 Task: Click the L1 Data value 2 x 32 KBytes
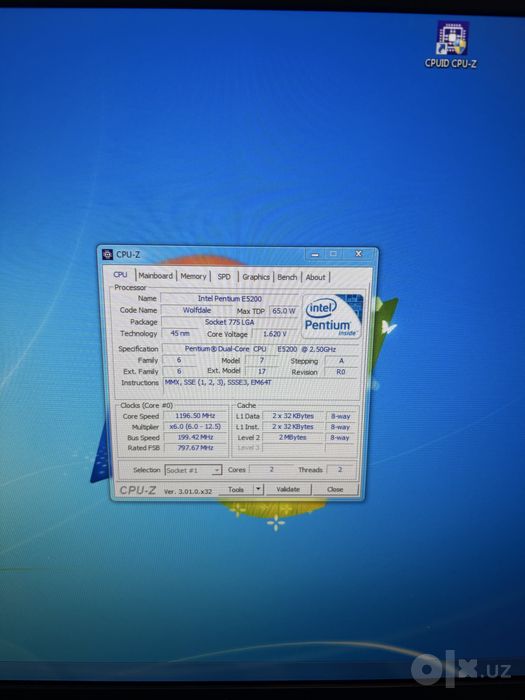pos(293,416)
